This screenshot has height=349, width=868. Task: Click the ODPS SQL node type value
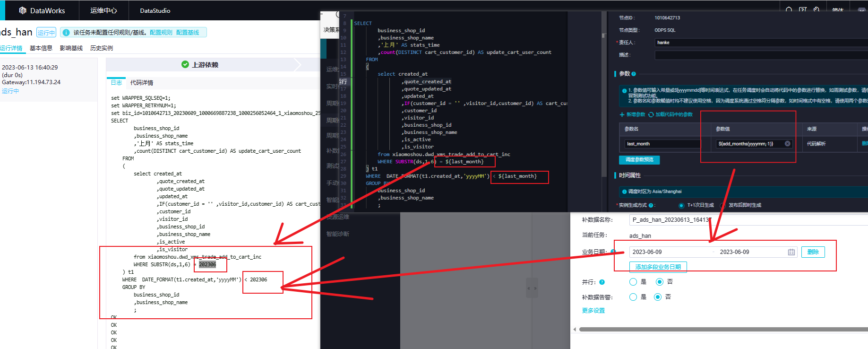pyautogui.click(x=665, y=30)
